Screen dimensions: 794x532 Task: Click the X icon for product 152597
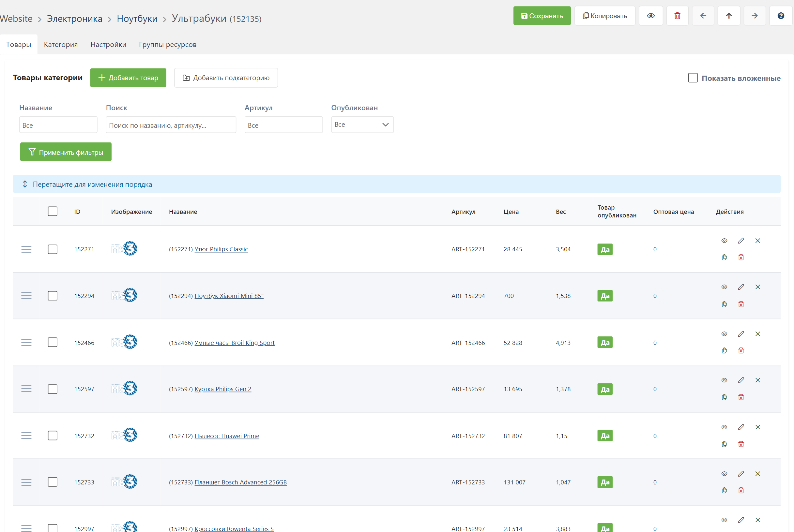[x=758, y=380]
